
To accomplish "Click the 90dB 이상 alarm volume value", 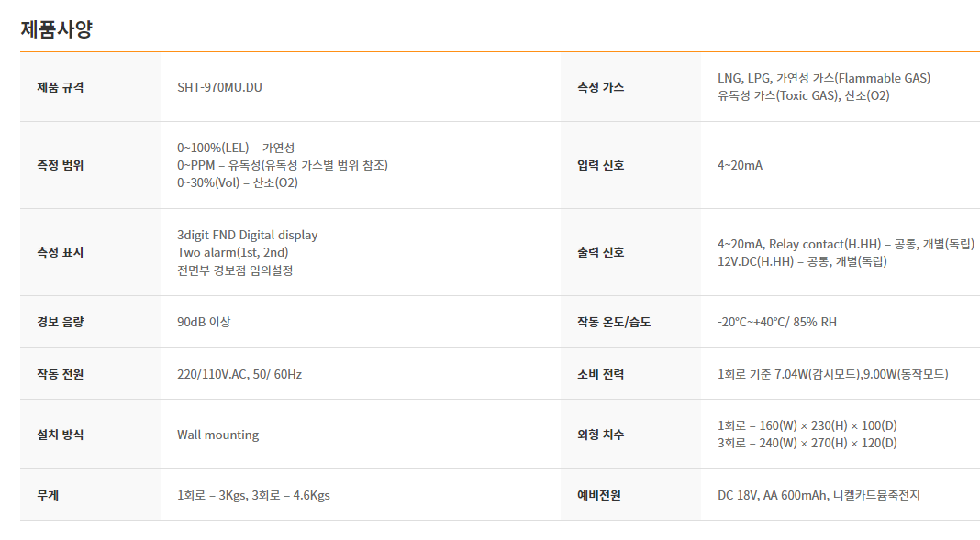I will pyautogui.click(x=204, y=322).
